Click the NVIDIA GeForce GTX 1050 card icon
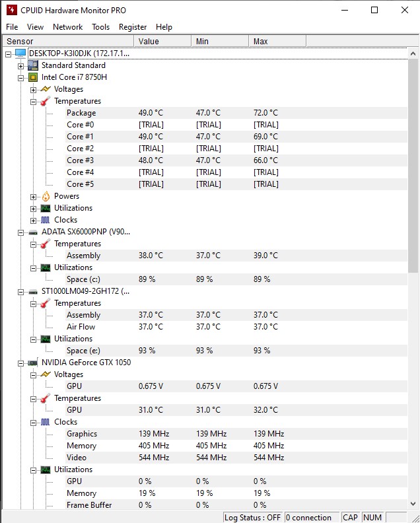This screenshot has height=523, width=420. [32, 363]
